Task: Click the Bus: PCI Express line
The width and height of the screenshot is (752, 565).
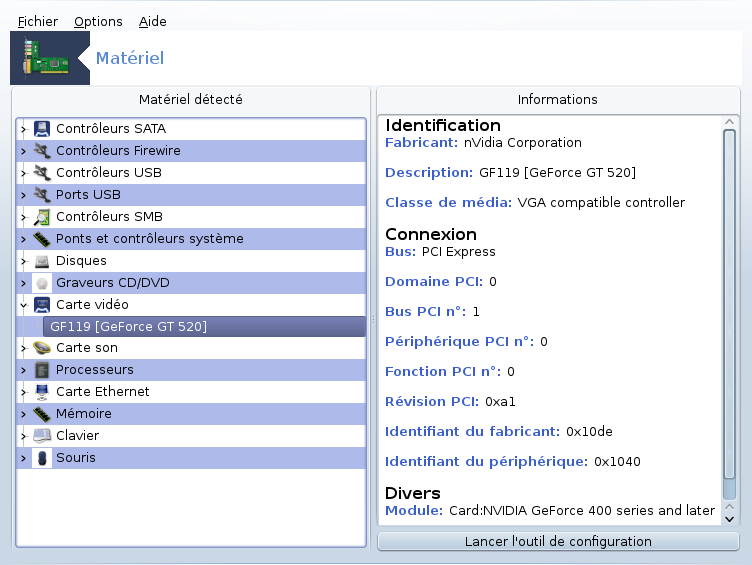Action: tap(440, 252)
